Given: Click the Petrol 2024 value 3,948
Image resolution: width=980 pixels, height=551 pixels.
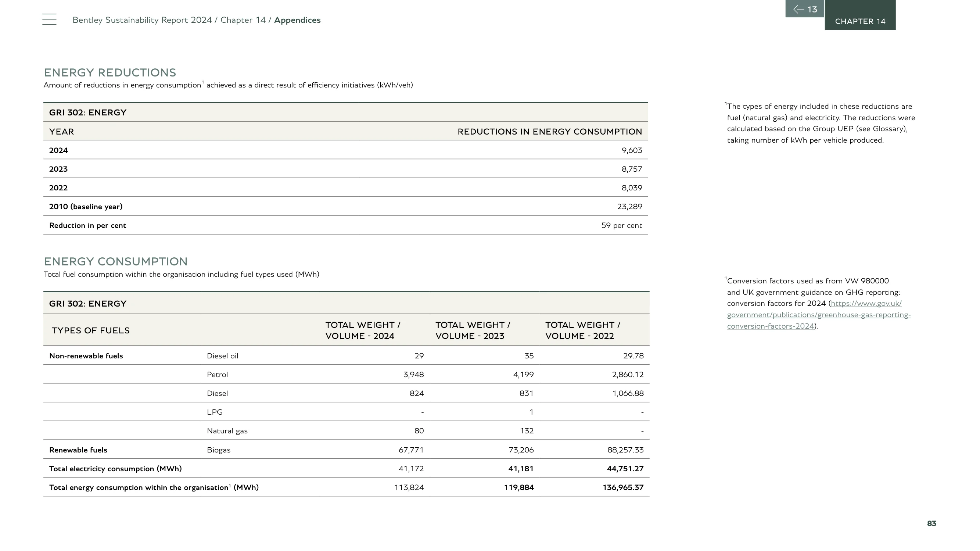Looking at the screenshot, I should 413,375.
